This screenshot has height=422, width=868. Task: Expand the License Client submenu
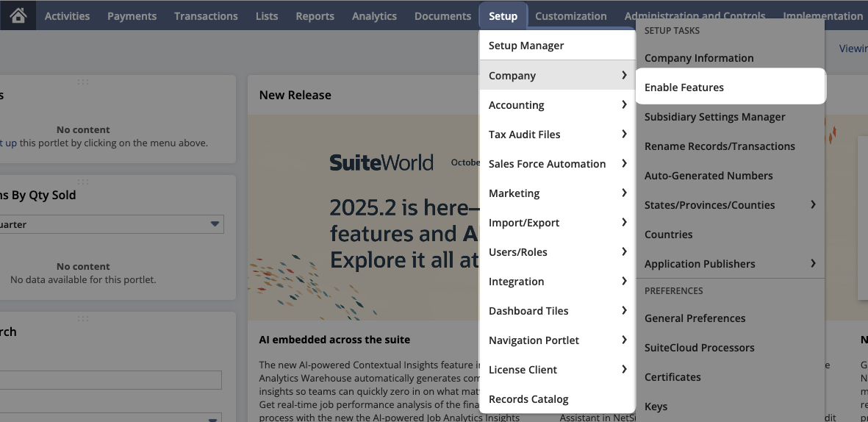(x=557, y=369)
